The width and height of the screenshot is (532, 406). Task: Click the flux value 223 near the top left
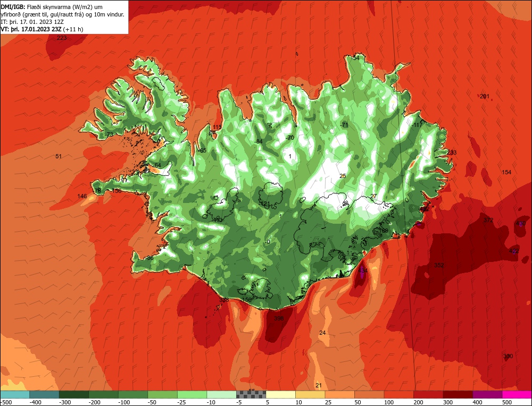(x=62, y=38)
